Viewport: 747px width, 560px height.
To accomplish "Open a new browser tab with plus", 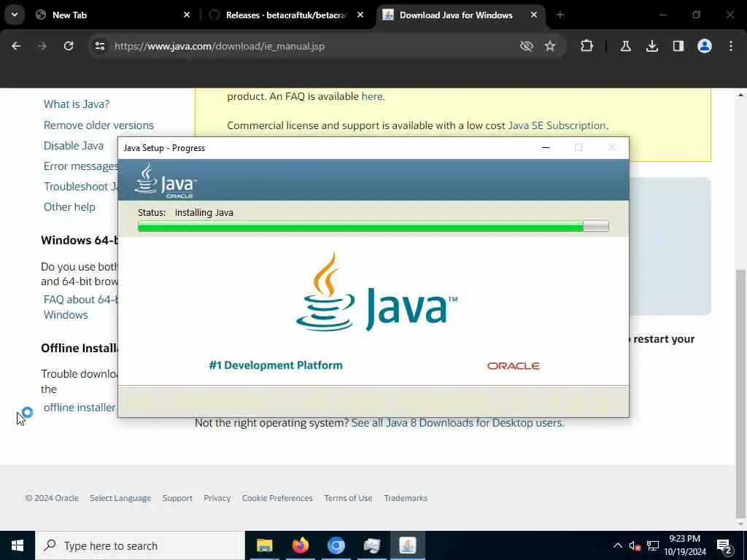I will [x=560, y=15].
